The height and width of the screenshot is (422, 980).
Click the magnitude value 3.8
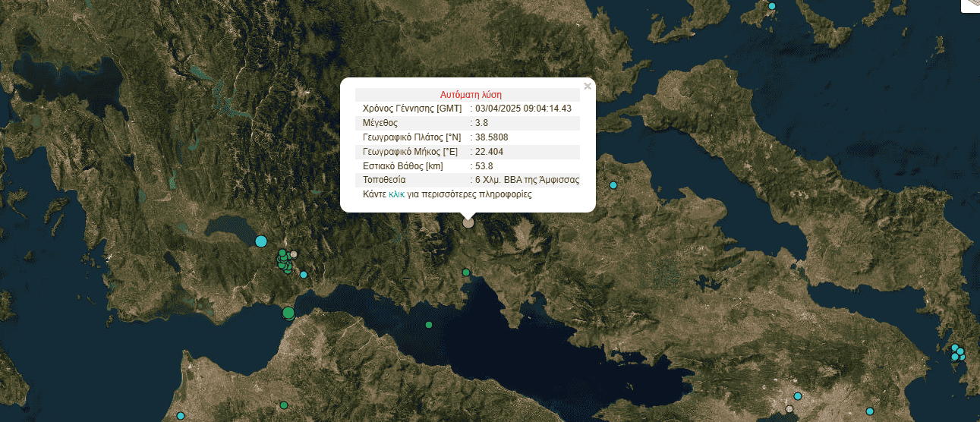481,123
